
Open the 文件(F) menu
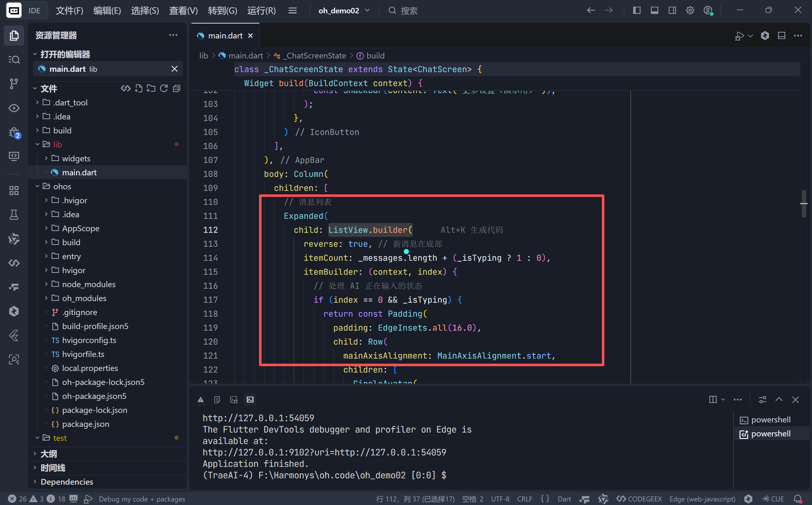click(x=69, y=10)
